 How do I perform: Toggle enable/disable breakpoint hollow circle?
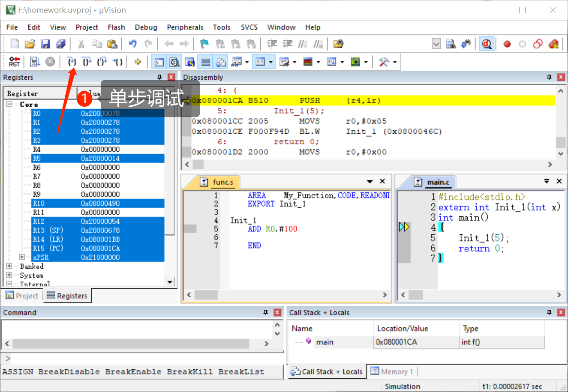click(523, 44)
